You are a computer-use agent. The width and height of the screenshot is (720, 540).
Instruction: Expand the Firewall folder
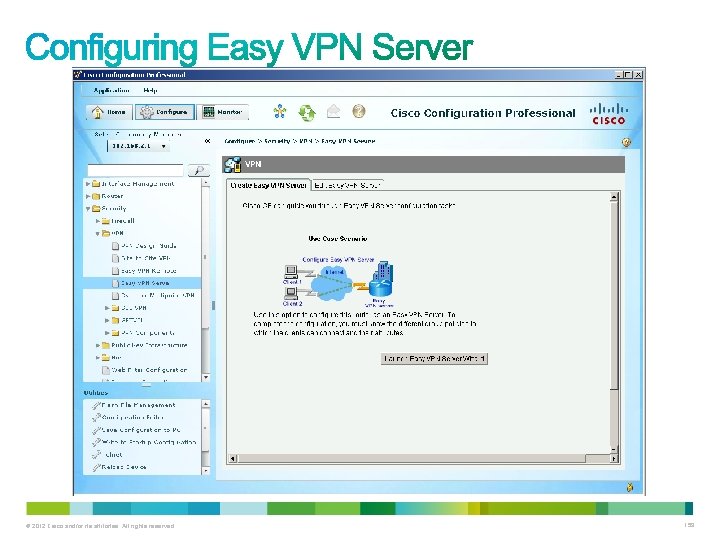click(x=98, y=221)
